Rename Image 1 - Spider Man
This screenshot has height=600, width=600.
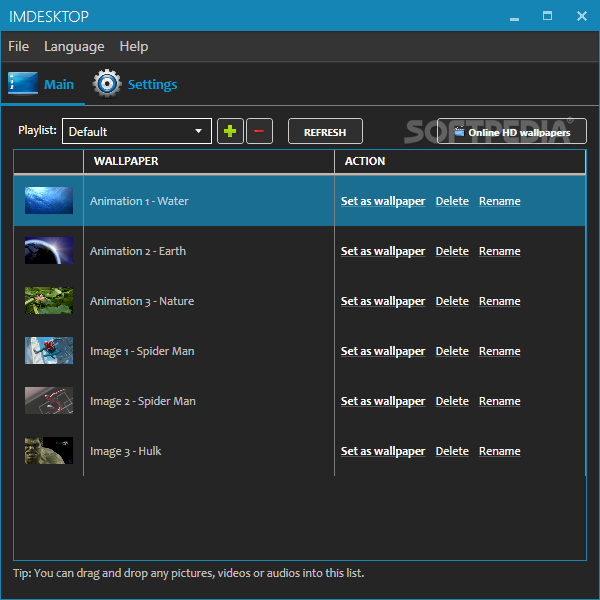[499, 351]
